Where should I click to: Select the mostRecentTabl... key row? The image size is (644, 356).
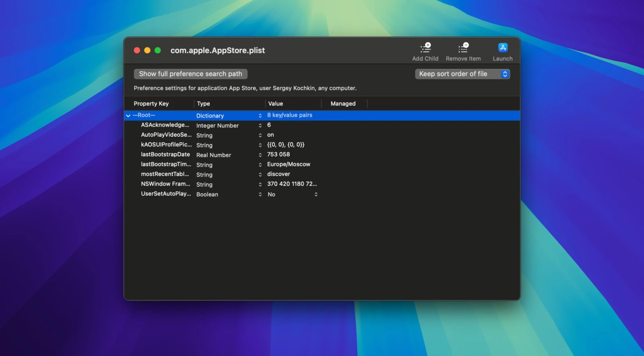pyautogui.click(x=165, y=174)
